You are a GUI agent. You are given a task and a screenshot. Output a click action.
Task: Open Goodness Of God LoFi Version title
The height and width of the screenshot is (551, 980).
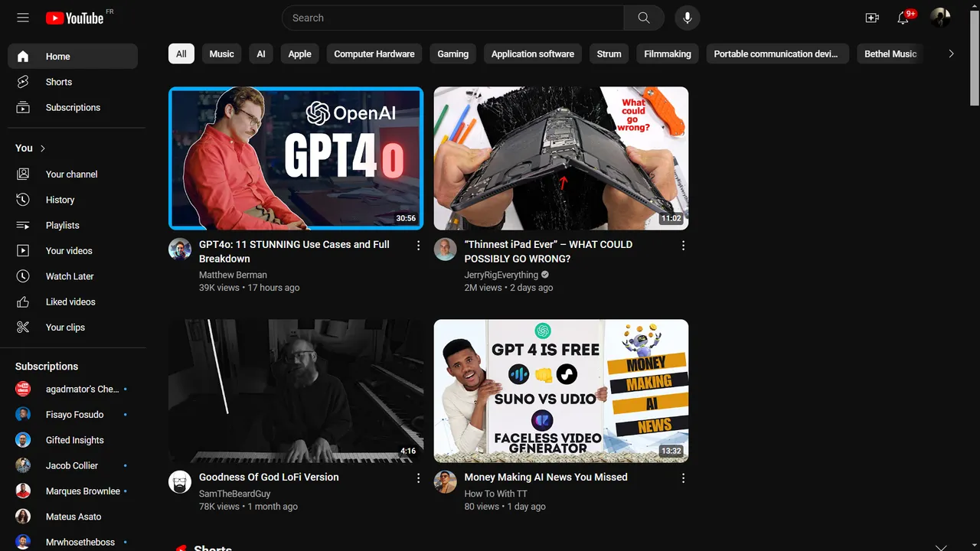269,477
